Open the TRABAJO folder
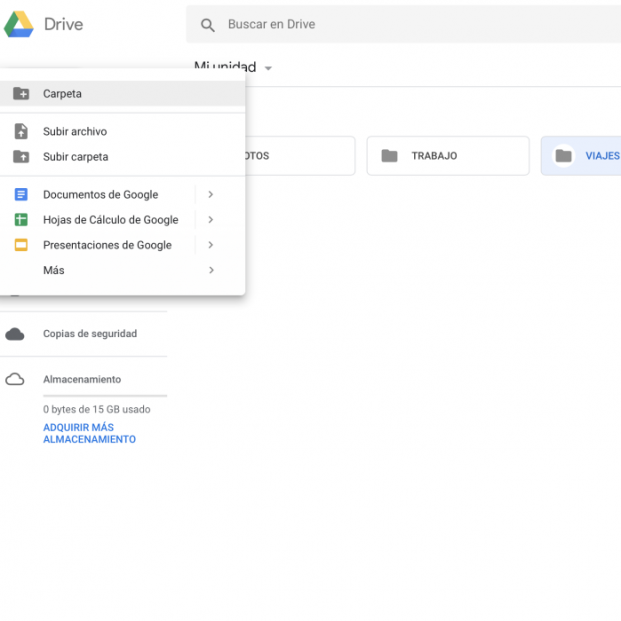 [447, 156]
